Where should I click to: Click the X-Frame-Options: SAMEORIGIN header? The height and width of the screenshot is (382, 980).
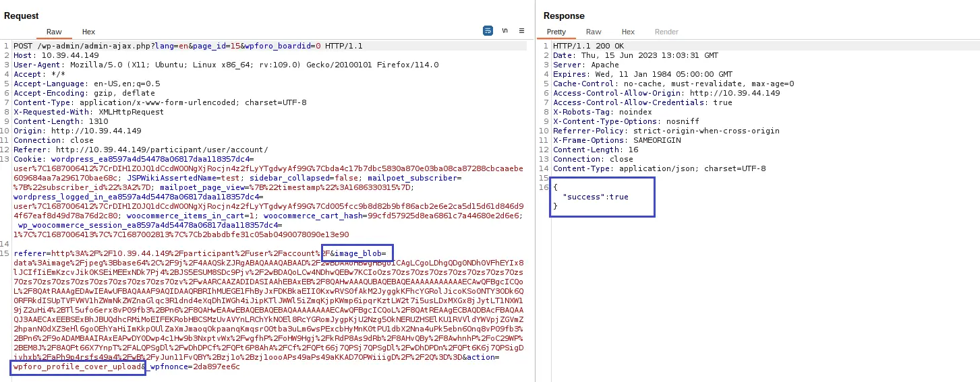(x=617, y=140)
